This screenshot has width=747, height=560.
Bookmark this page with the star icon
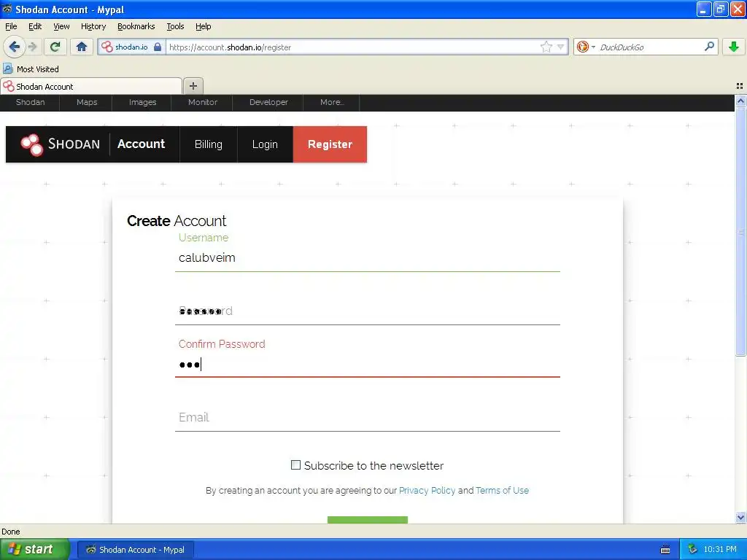546,47
